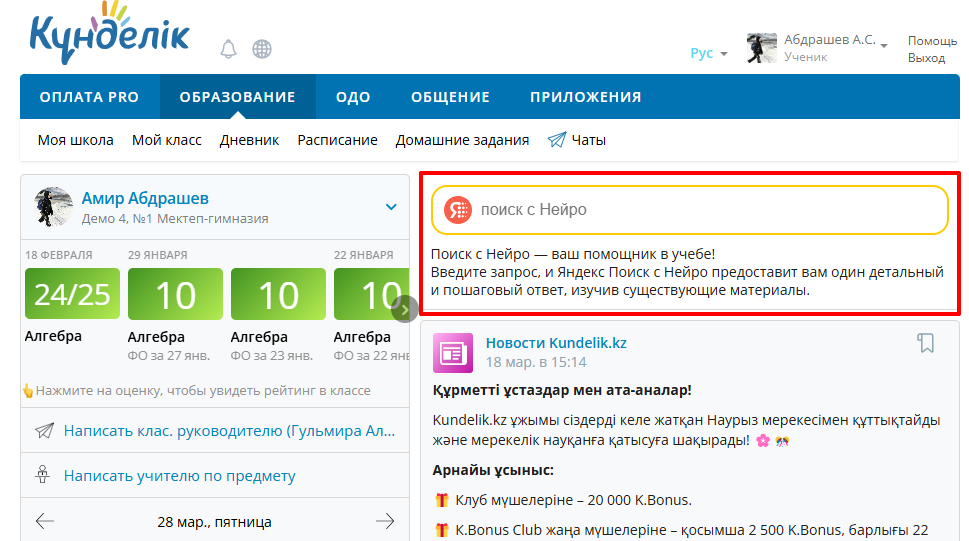969x541 pixels.
Task: Click Написать учителю по предмету link
Action: (180, 476)
